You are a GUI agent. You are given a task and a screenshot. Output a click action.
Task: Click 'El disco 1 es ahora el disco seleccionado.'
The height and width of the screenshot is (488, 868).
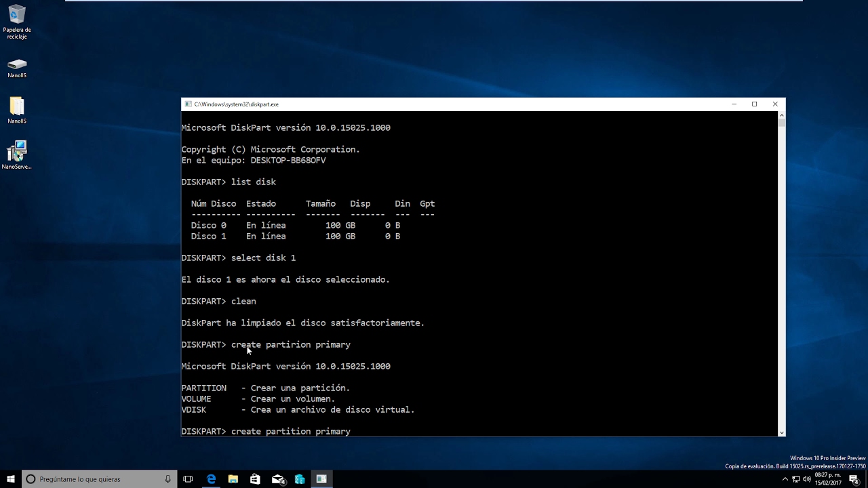click(x=285, y=280)
